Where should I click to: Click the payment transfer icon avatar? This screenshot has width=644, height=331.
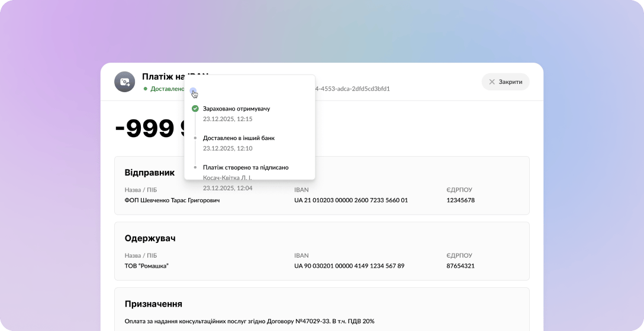[x=125, y=82]
